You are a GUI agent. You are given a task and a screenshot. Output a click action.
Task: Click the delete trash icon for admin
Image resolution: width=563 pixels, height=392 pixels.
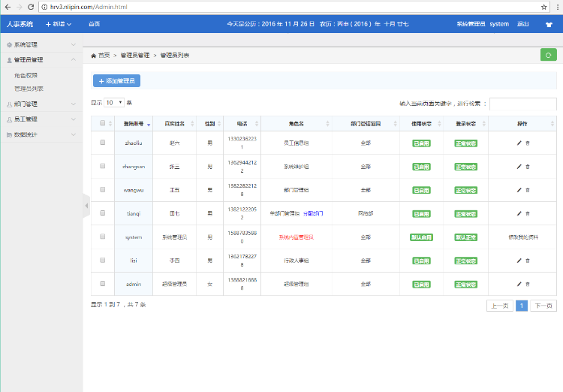click(528, 284)
